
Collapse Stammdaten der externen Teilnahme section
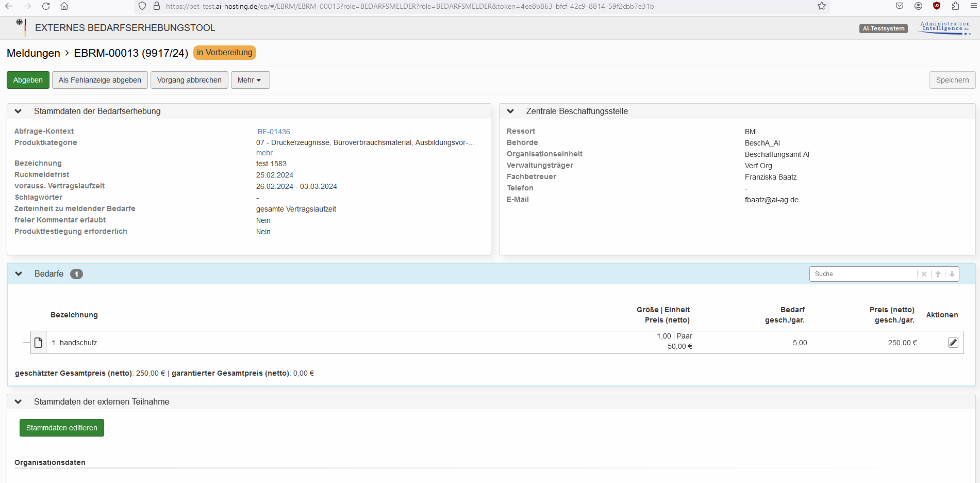(18, 402)
